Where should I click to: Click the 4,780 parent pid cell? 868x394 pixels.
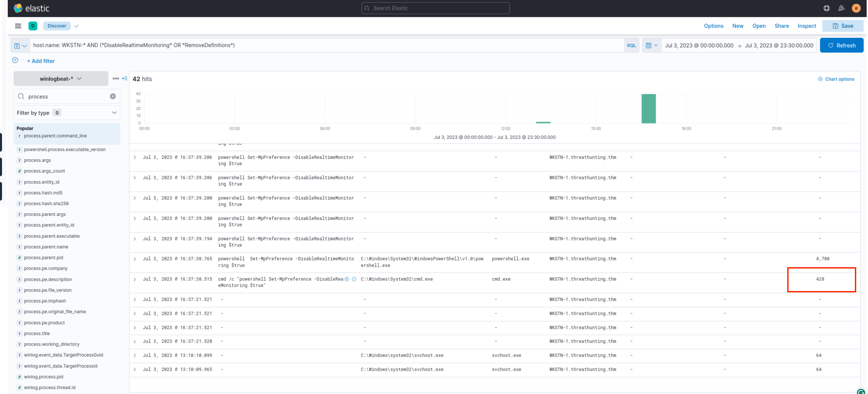823,259
